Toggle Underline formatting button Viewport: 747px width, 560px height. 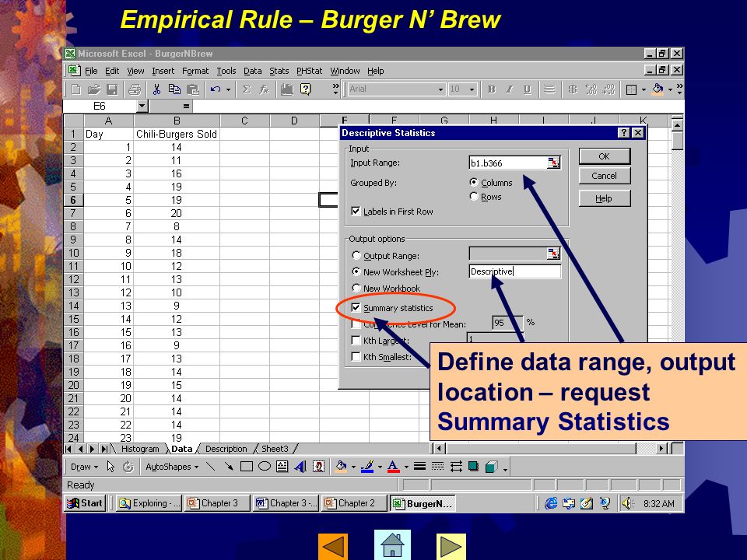528,89
